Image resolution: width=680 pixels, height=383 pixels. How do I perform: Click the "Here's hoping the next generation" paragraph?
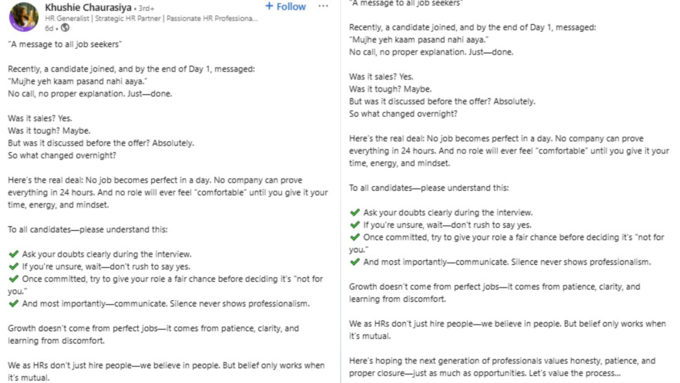(502, 367)
